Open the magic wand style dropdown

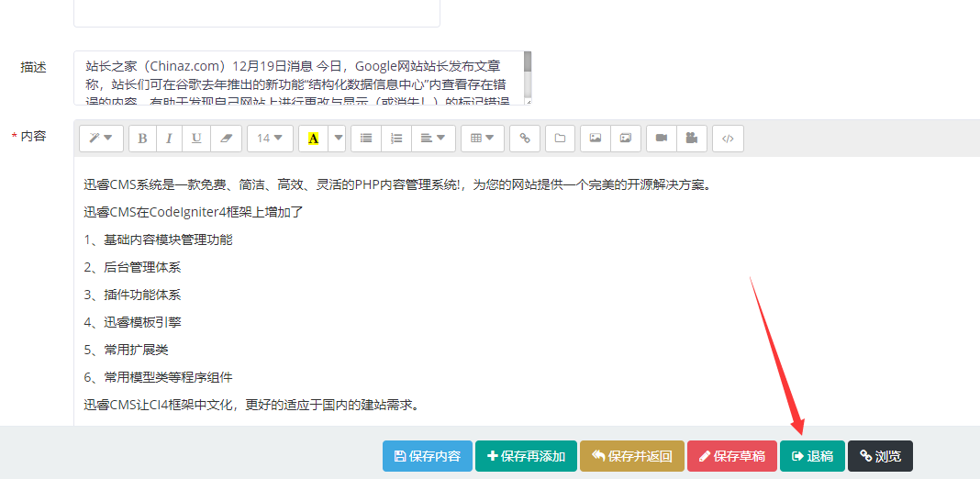pos(101,139)
